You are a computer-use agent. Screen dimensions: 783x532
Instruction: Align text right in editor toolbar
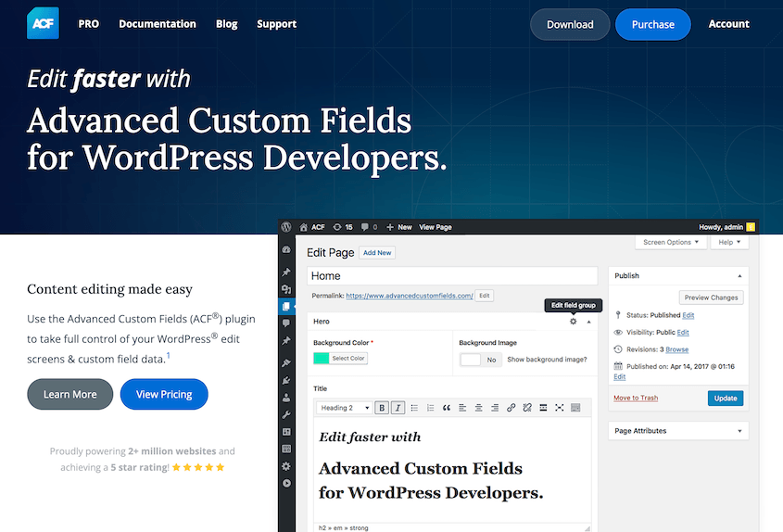coord(495,408)
